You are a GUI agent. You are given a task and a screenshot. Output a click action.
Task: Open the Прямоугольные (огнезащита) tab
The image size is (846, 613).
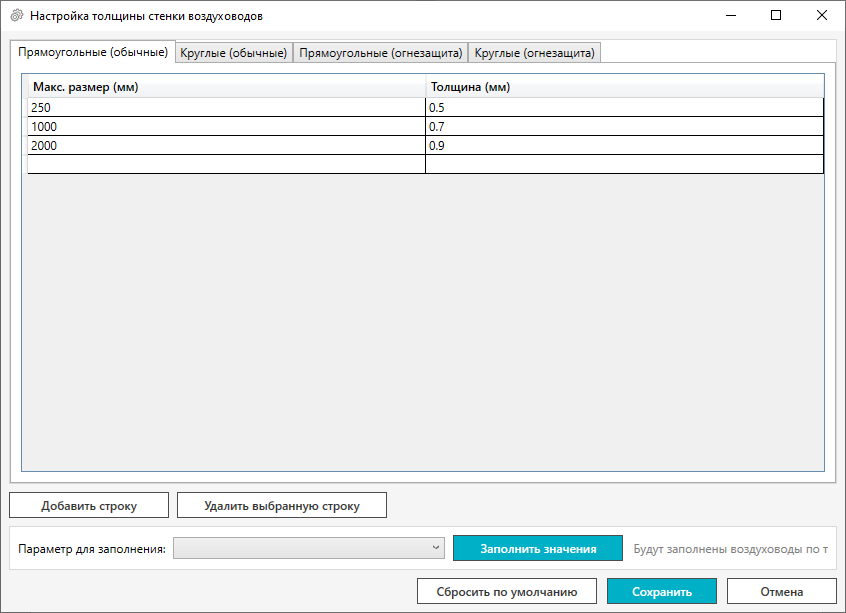pyautogui.click(x=380, y=53)
